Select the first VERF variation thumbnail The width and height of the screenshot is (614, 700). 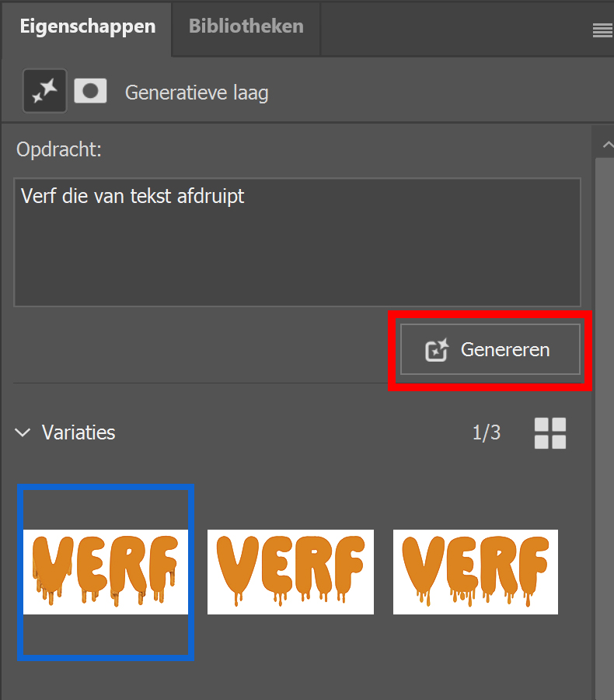(x=106, y=572)
